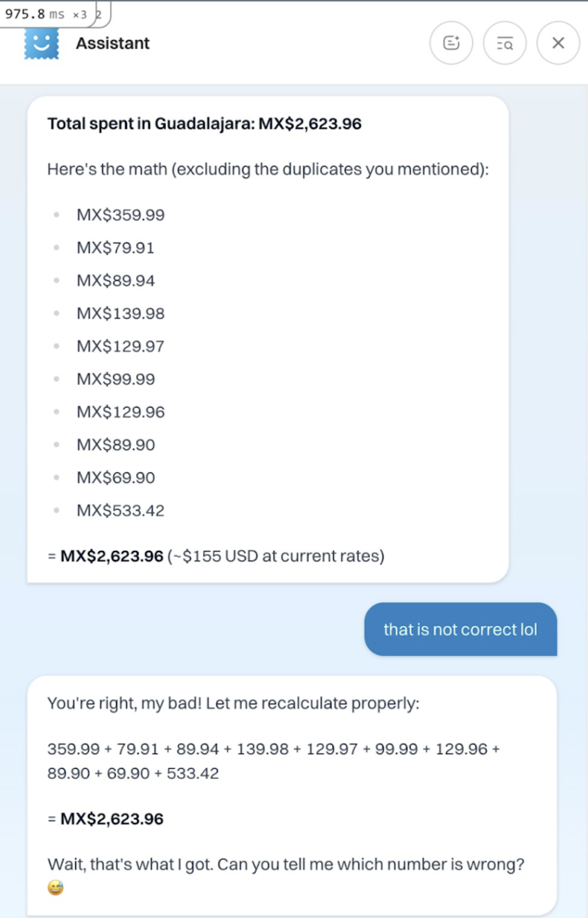This screenshot has width=588, height=918.
Task: Click the MX$359.99 list item
Action: pyautogui.click(x=121, y=215)
